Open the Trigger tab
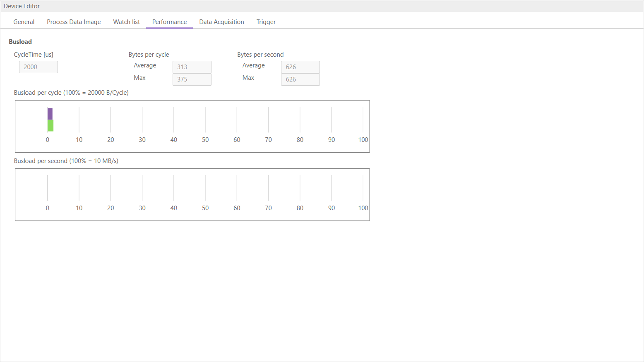This screenshot has width=644, height=362. [266, 22]
